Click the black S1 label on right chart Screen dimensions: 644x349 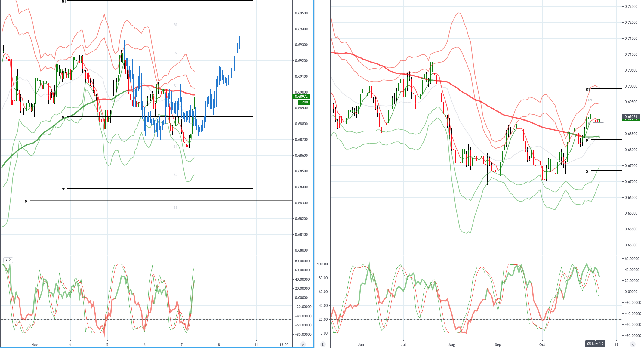coord(588,171)
